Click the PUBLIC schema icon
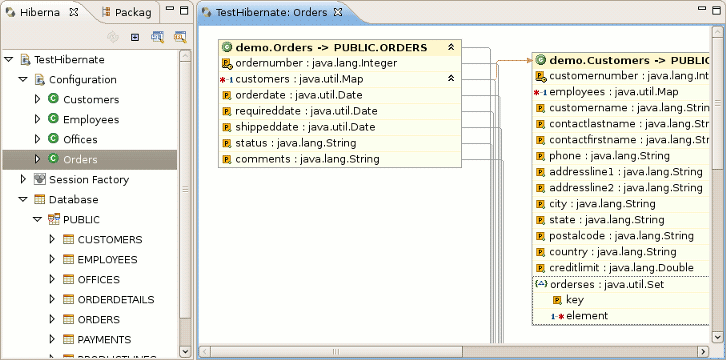 pyautogui.click(x=54, y=219)
